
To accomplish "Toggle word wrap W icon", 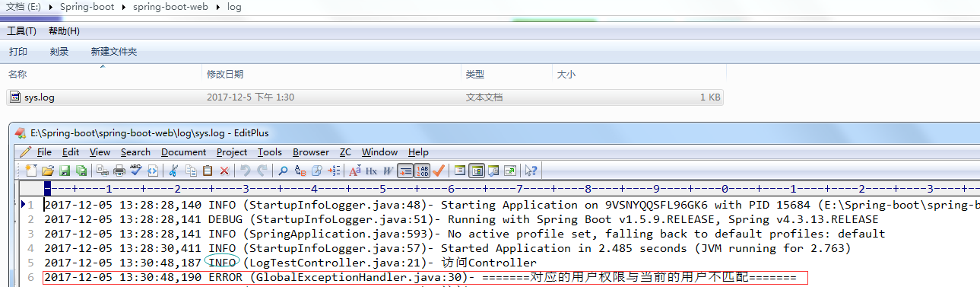I will tap(388, 171).
